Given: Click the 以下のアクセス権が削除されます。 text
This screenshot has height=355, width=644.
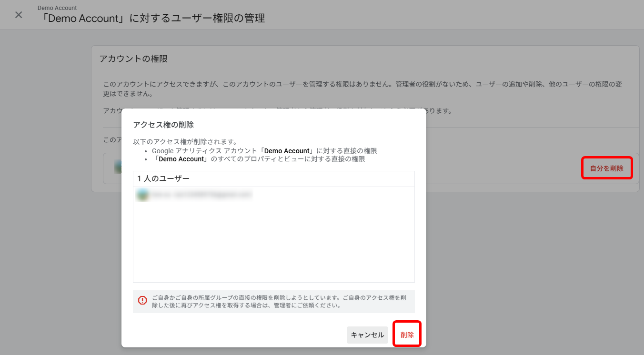Looking at the screenshot, I should [x=185, y=142].
